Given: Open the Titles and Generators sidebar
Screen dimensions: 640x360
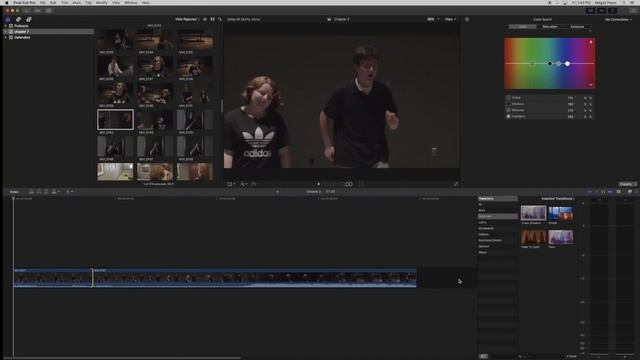Looking at the screenshot, I should pyautogui.click(x=29, y=19).
